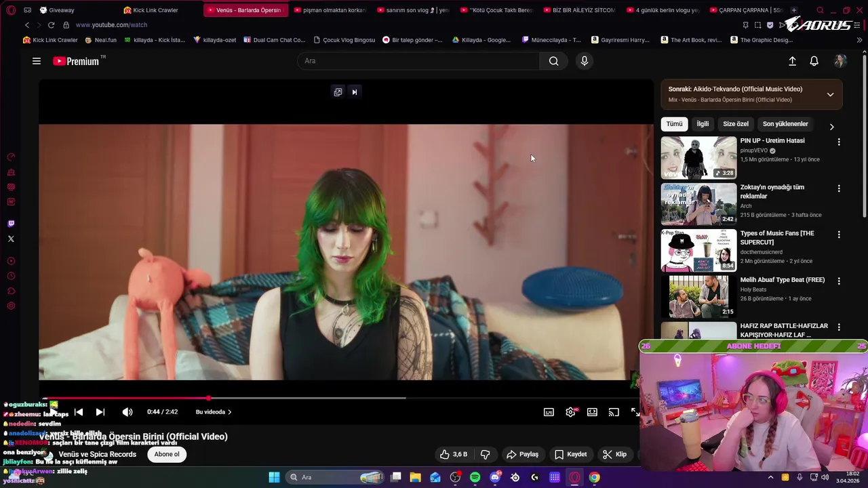868x488 pixels.
Task: Enter fullscreen mode on the player
Action: [x=635, y=412]
